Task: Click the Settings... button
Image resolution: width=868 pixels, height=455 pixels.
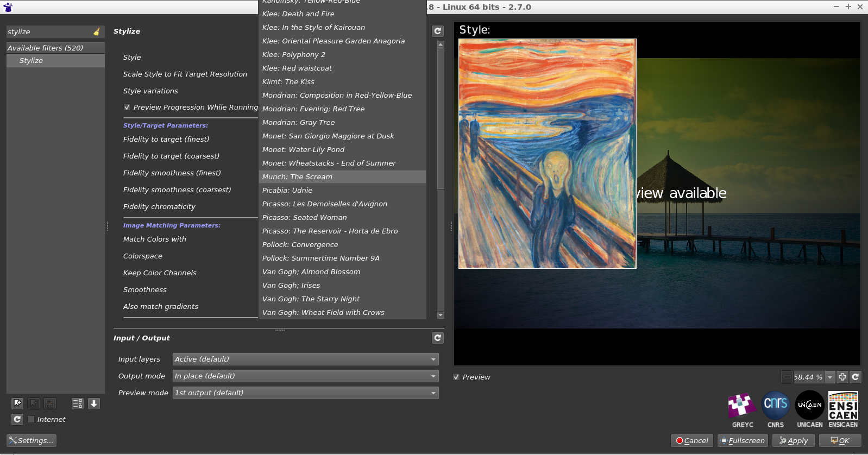Action: click(32, 440)
